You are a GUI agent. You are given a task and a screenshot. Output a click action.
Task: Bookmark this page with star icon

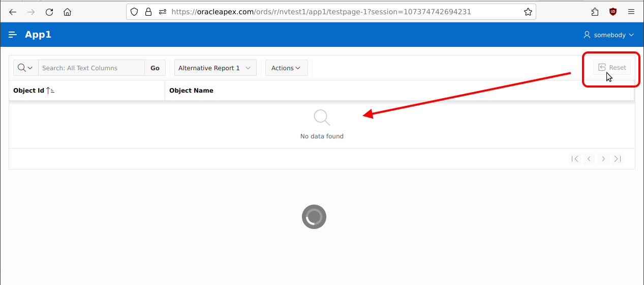(x=528, y=12)
